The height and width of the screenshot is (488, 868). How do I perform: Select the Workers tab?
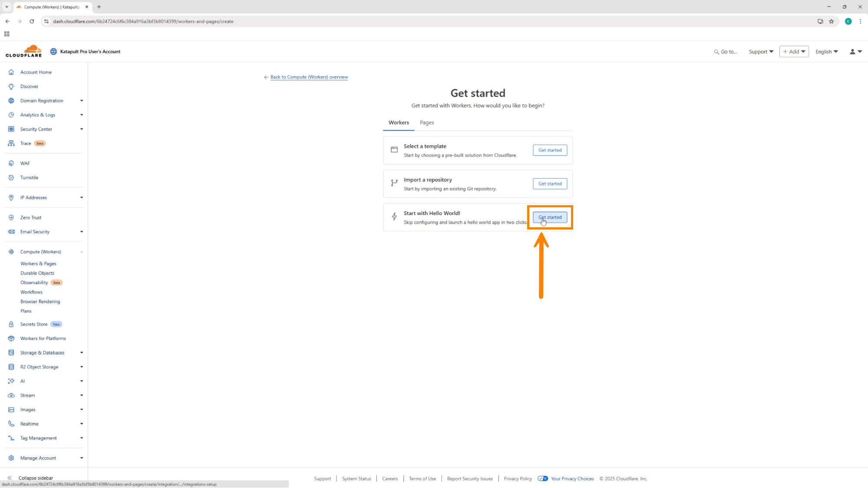pyautogui.click(x=398, y=123)
